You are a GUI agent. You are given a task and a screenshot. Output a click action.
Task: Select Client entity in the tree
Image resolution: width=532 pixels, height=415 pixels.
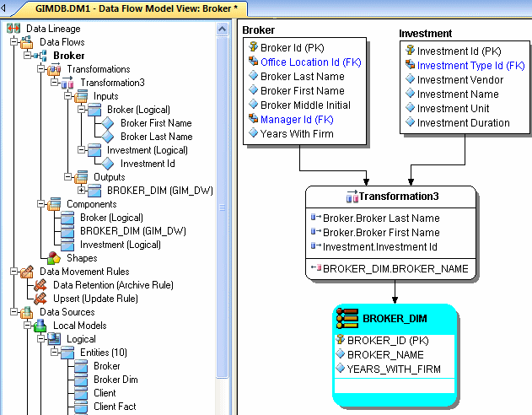click(105, 393)
